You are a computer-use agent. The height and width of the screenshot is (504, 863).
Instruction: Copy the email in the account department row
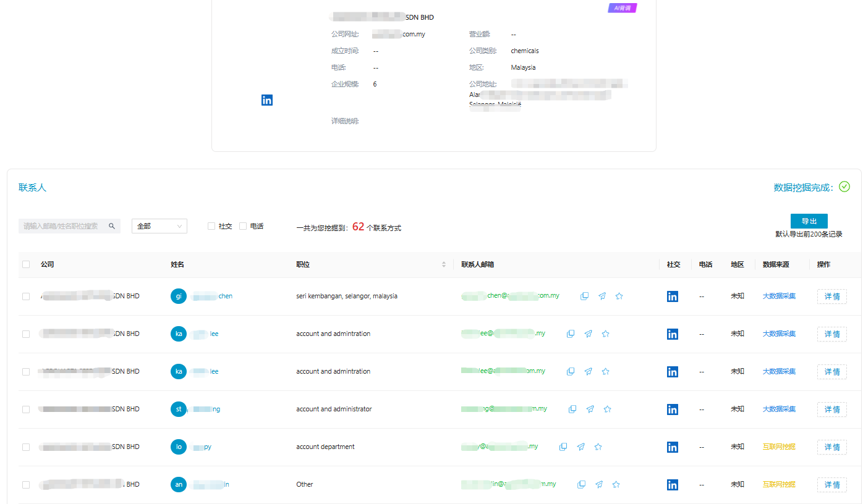point(563,447)
